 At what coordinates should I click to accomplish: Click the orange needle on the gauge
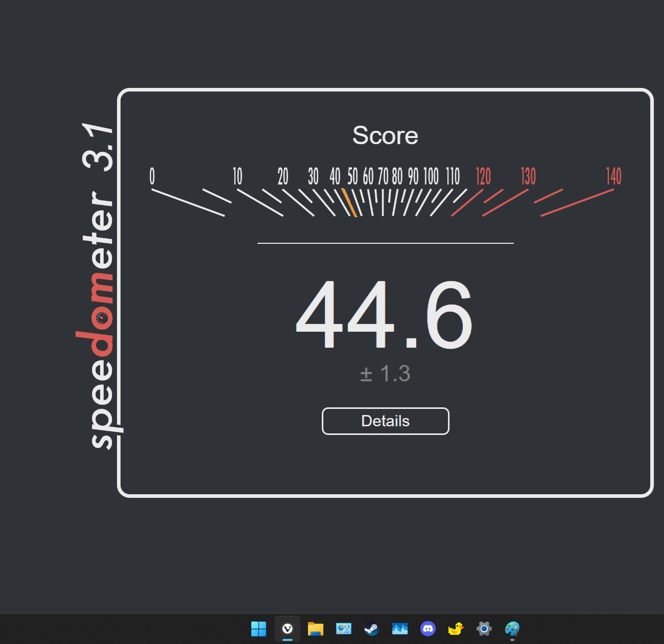(349, 203)
